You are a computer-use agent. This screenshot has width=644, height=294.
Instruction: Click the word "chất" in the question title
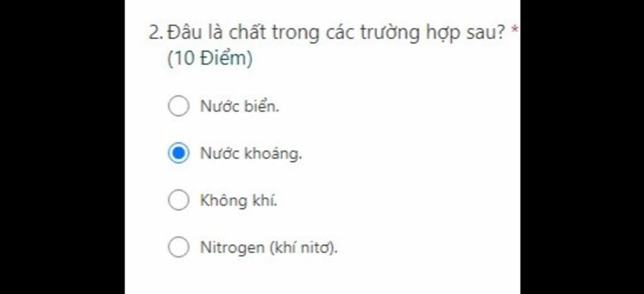(248, 33)
